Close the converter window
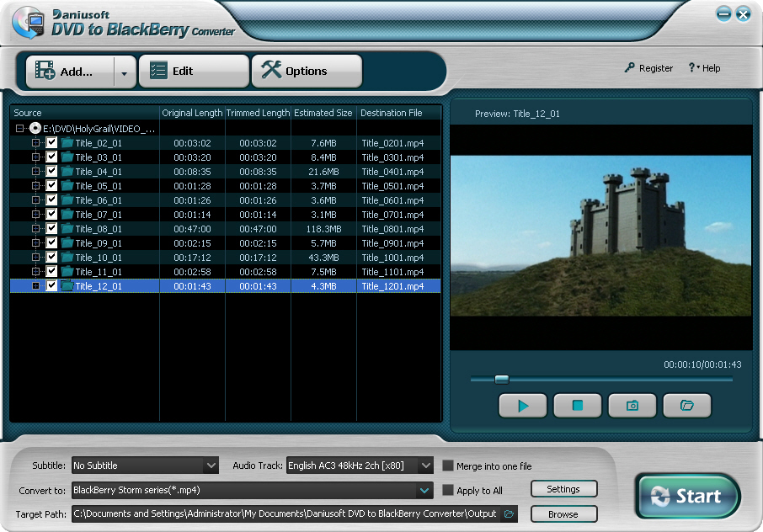The width and height of the screenshot is (763, 532). click(x=743, y=14)
